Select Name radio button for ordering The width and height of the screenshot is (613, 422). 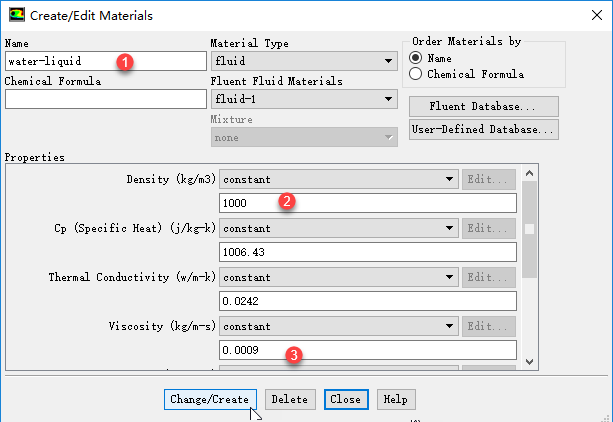pyautogui.click(x=416, y=58)
